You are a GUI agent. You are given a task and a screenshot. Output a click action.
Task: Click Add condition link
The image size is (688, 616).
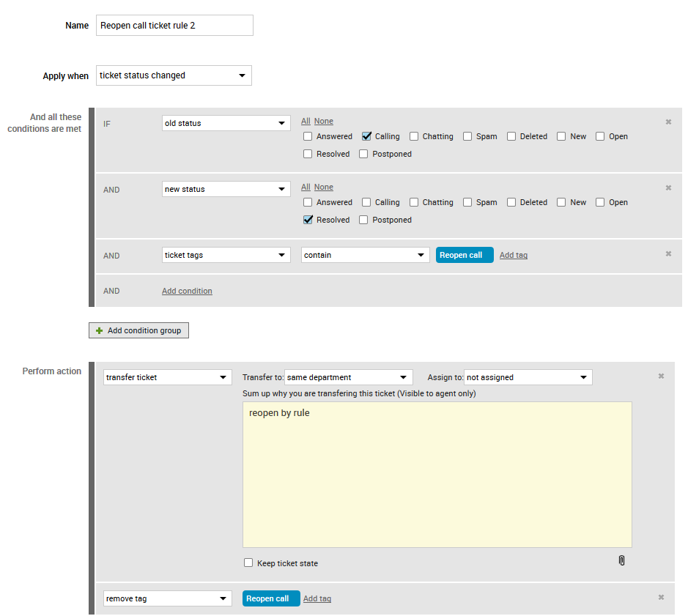click(187, 291)
